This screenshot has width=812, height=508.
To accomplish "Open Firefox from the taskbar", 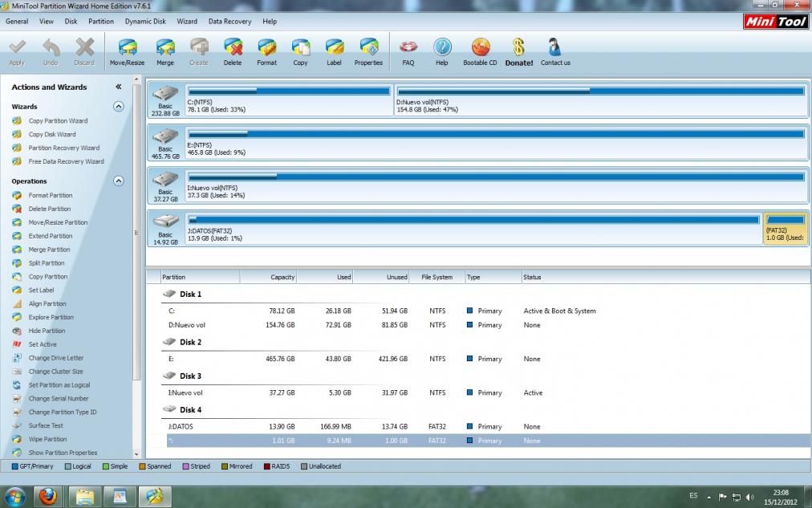I will [x=48, y=497].
